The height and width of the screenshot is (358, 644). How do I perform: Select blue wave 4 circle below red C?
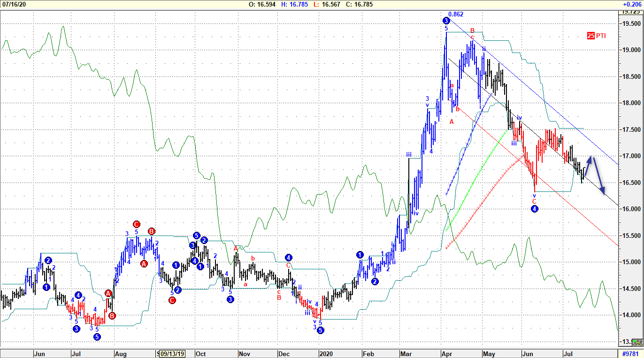point(534,209)
